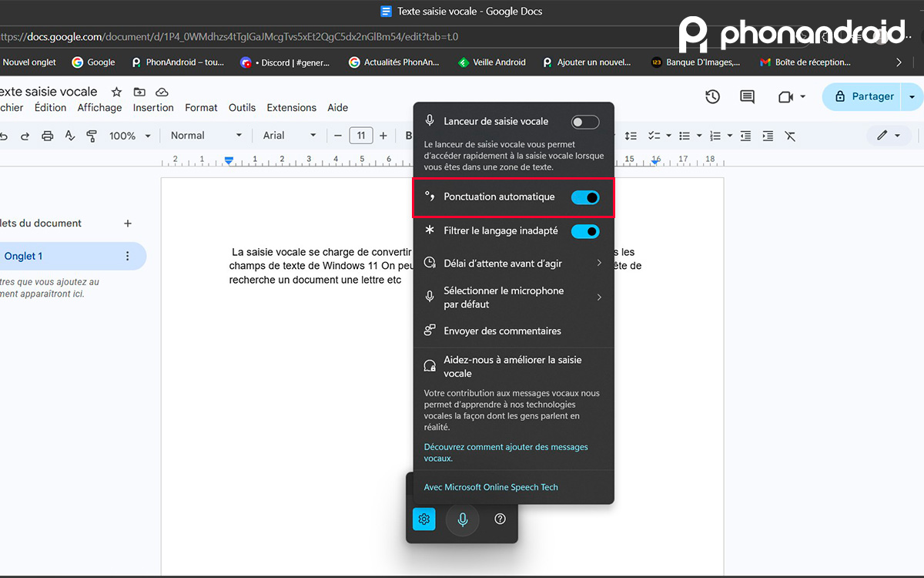Select the Spelling check icon
924x578 pixels.
pyautogui.click(x=70, y=136)
